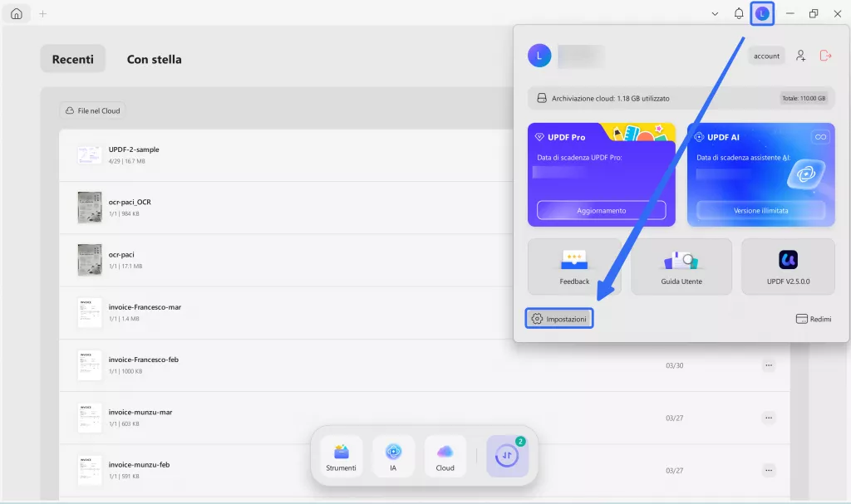The height and width of the screenshot is (504, 851).
Task: Click the 03/30 date entry
Action: 675,365
